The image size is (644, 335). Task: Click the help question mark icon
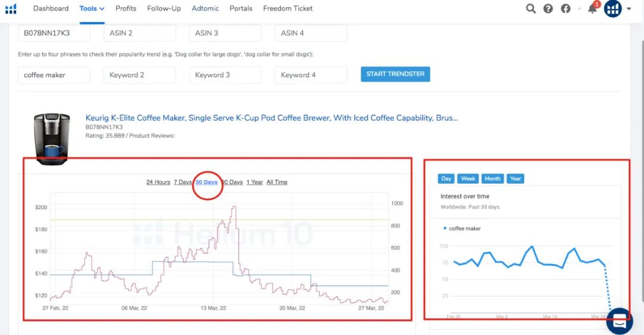click(548, 8)
